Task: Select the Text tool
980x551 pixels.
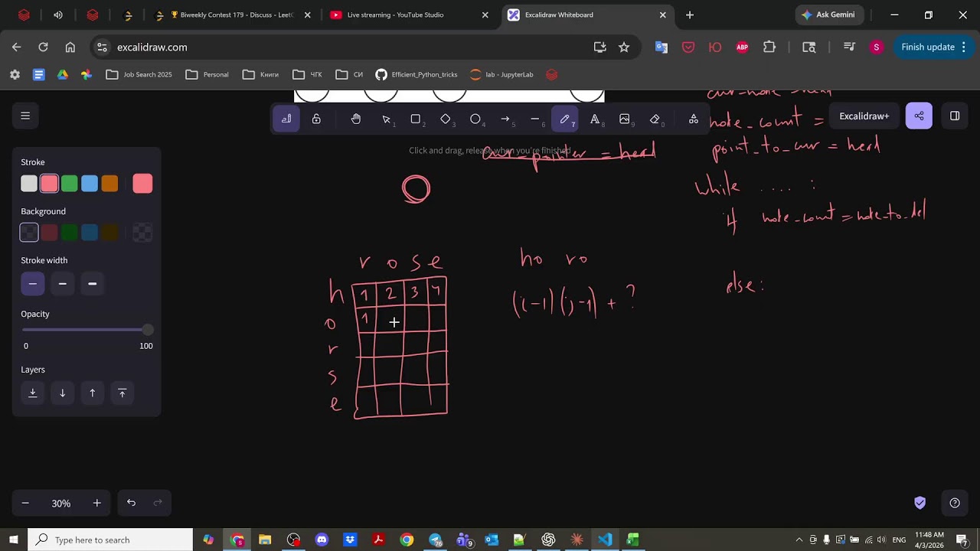Action: [595, 119]
